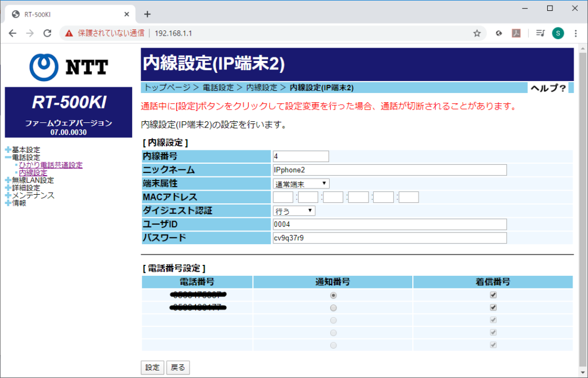Image resolution: width=588 pixels, height=378 pixels.
Task: Click メンテナンス tree label
Action: tap(33, 195)
